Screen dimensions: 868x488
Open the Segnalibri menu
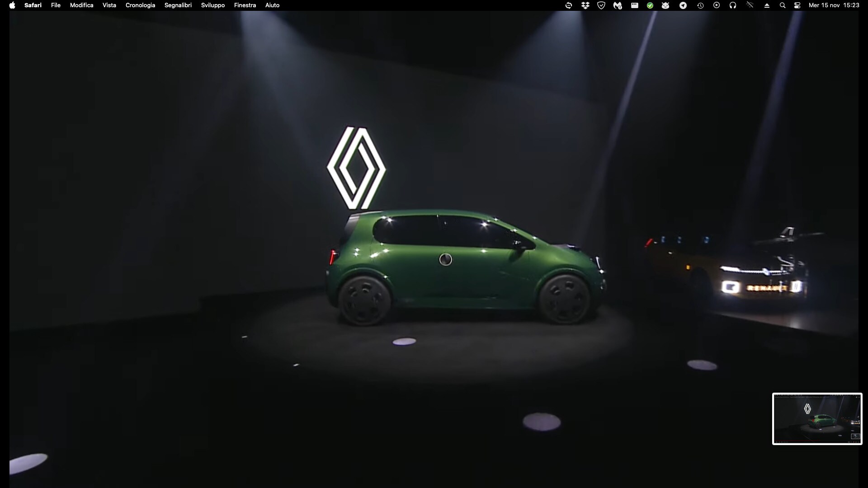[x=178, y=5]
